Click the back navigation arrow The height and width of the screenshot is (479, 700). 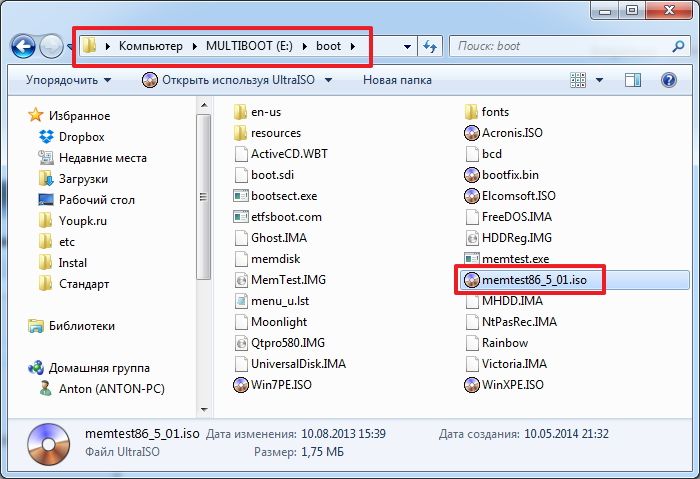point(24,46)
